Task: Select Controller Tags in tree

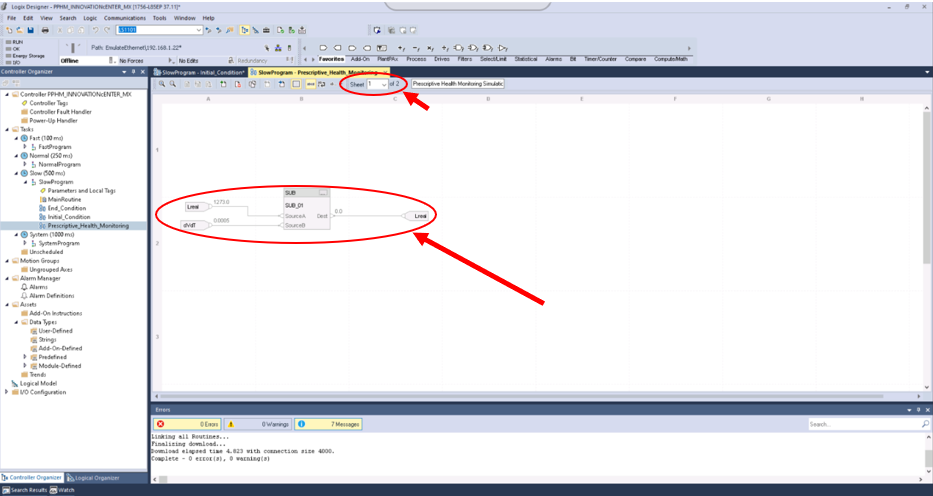Action: tap(49, 103)
